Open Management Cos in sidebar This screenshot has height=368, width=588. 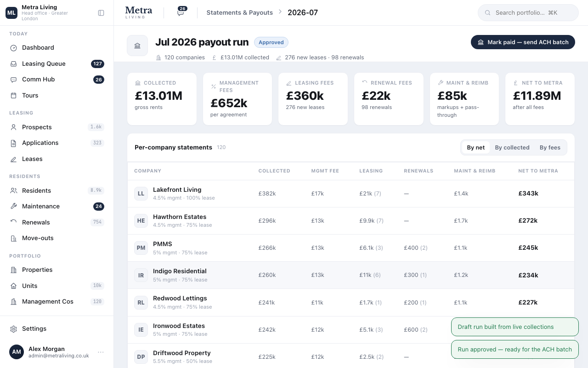[x=57, y=302]
